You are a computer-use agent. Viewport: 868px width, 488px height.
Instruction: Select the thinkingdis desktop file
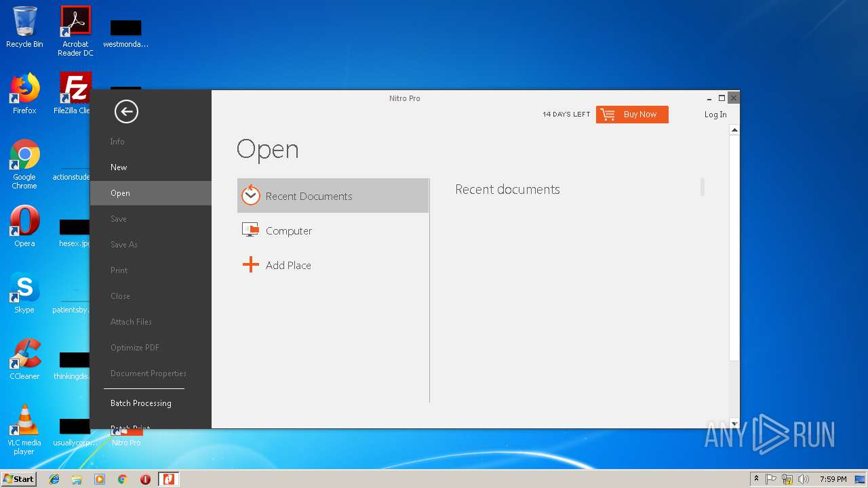73,366
